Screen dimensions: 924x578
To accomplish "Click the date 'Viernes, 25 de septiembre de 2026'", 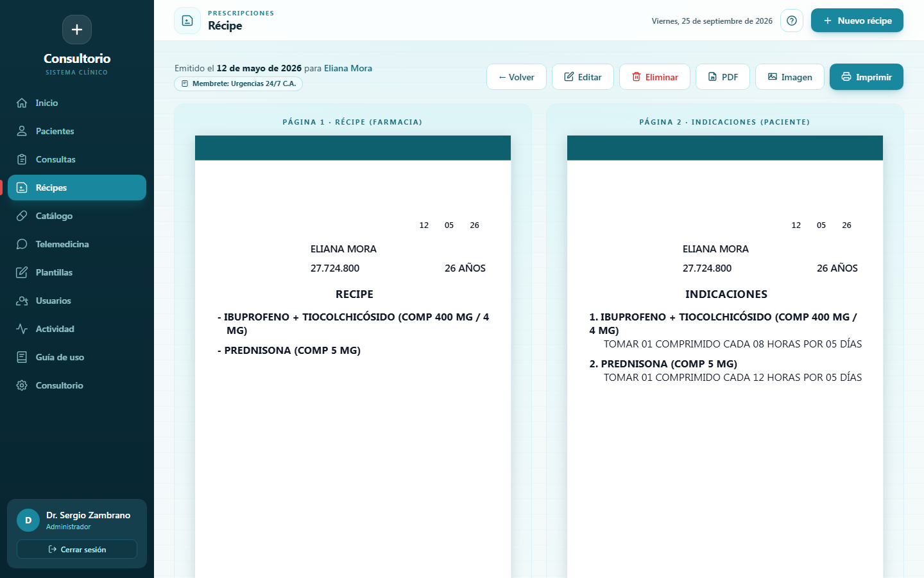I will click(x=712, y=21).
